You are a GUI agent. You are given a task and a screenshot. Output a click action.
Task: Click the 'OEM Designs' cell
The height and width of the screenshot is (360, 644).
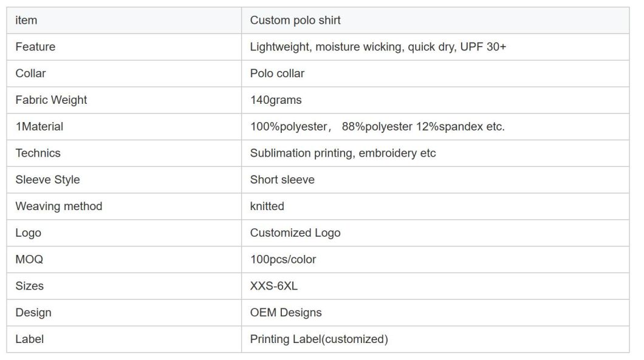(x=436, y=313)
